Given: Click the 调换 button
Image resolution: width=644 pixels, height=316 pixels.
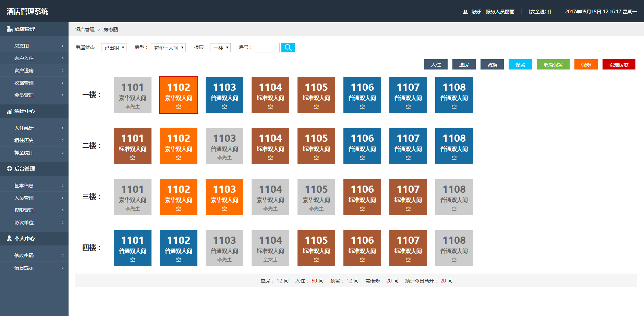Looking at the screenshot, I should pyautogui.click(x=492, y=64).
